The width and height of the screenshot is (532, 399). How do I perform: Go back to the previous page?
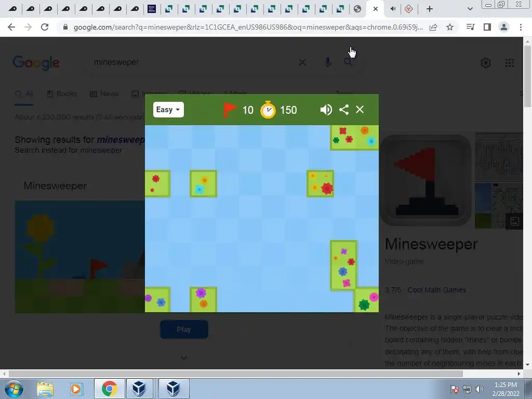[11, 27]
